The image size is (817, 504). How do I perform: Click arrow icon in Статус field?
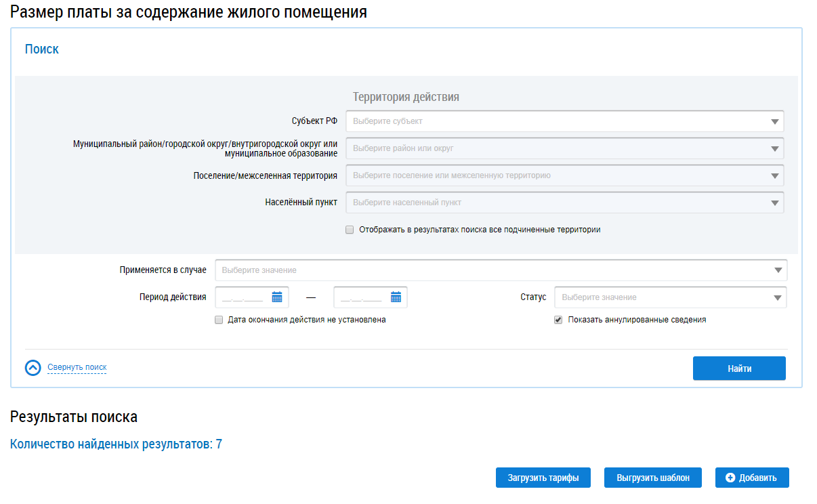778,297
